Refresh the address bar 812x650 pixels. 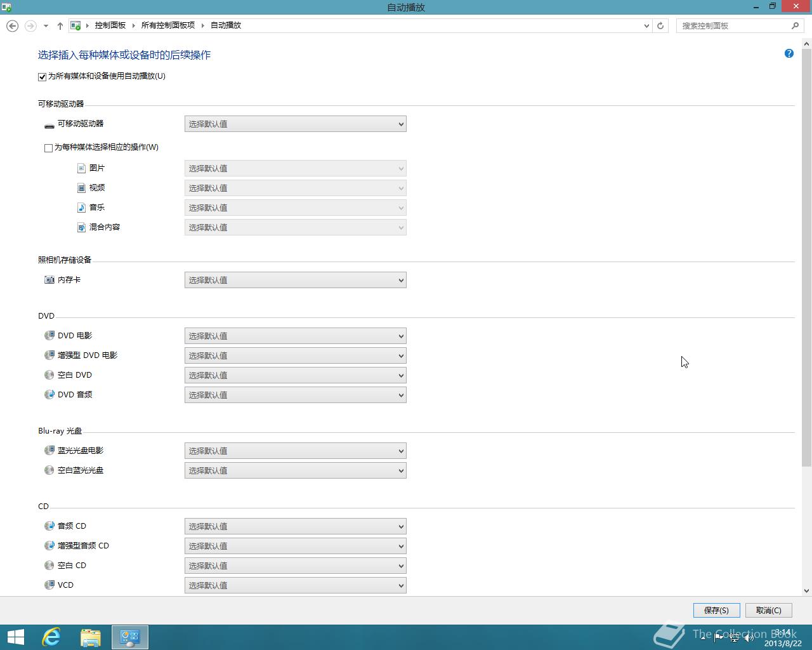[660, 25]
